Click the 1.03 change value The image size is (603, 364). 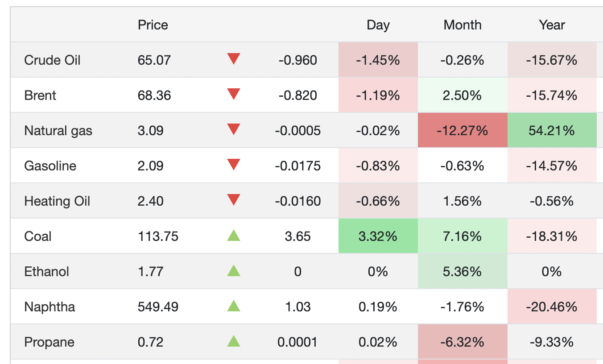coord(297,306)
